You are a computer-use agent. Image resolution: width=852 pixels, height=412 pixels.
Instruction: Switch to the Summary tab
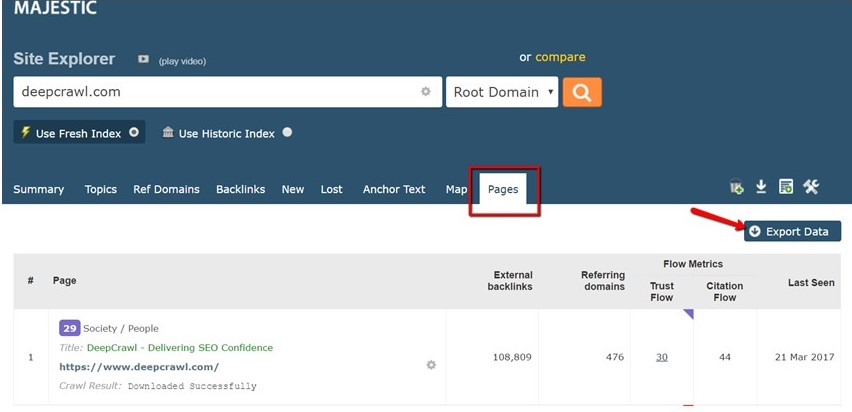pos(39,189)
